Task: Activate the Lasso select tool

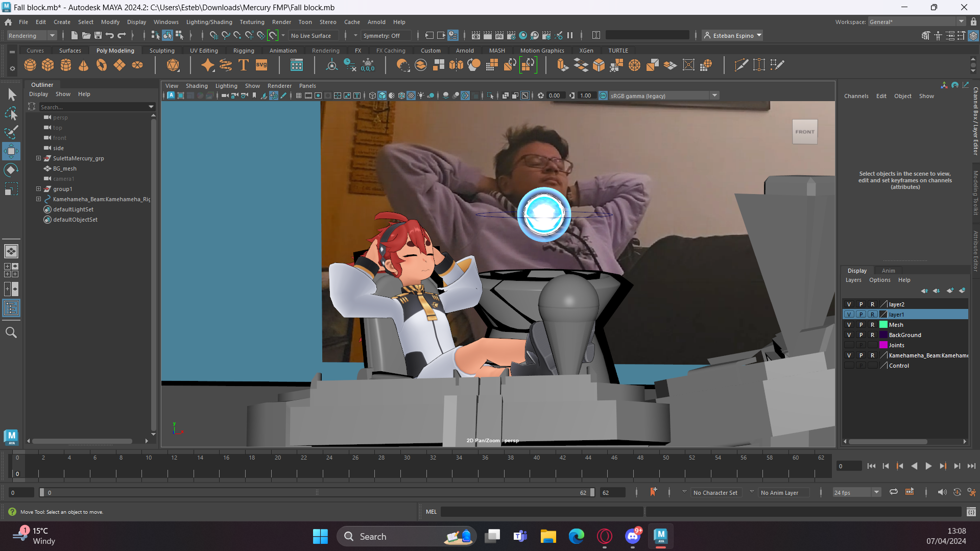Action: pyautogui.click(x=11, y=113)
